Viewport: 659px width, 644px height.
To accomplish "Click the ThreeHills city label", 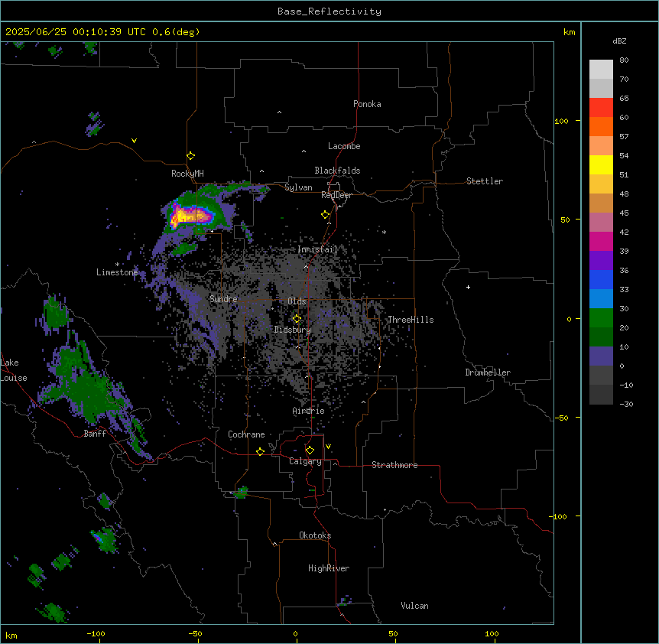I will click(411, 320).
